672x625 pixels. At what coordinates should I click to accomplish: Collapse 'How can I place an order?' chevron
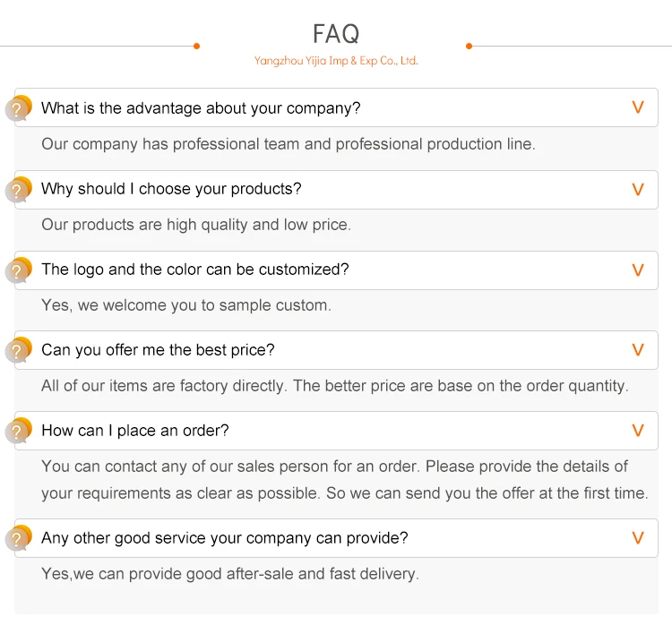coord(638,431)
